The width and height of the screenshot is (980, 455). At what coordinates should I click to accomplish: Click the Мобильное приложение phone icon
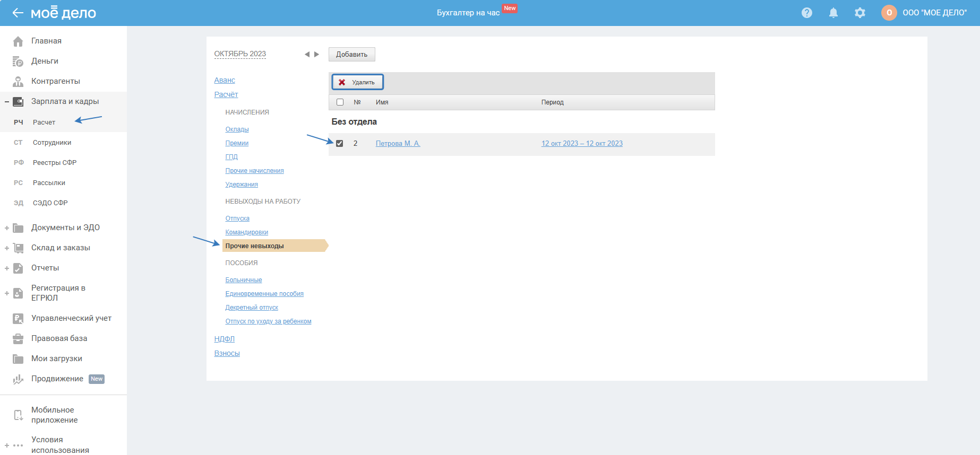(18, 415)
